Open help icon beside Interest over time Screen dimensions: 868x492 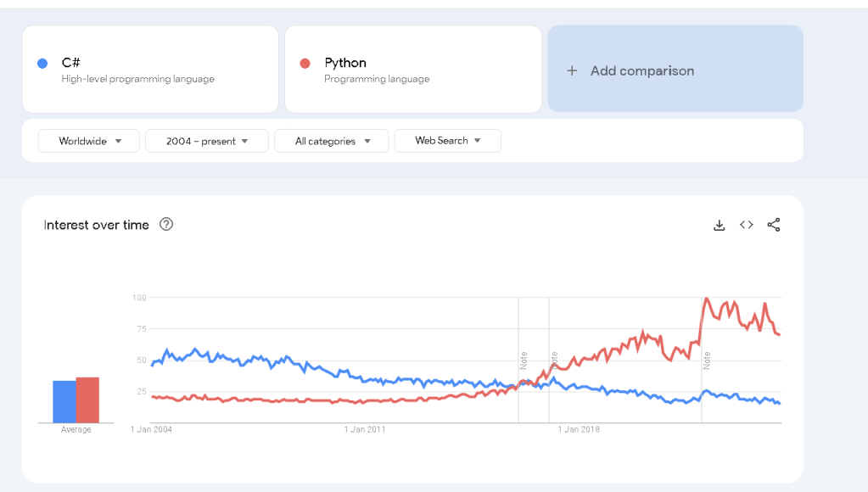coord(166,224)
